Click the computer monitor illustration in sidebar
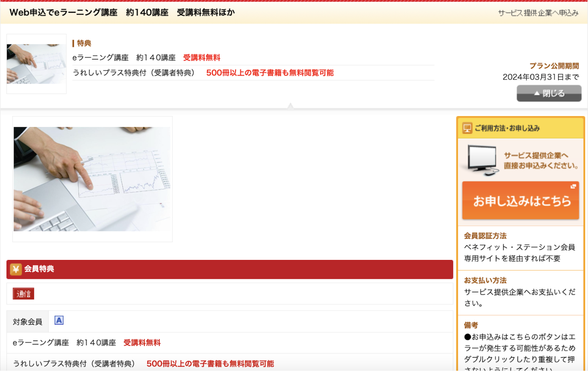The width and height of the screenshot is (588, 371). [482, 160]
